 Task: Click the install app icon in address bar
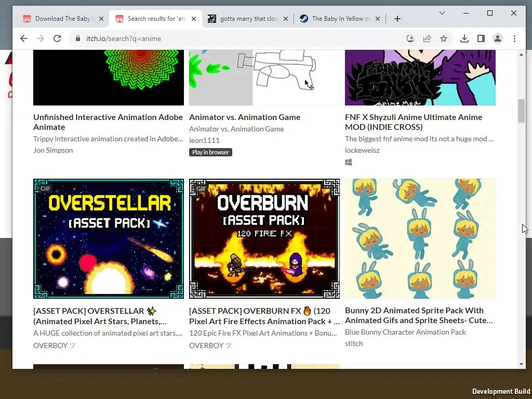pos(410,38)
